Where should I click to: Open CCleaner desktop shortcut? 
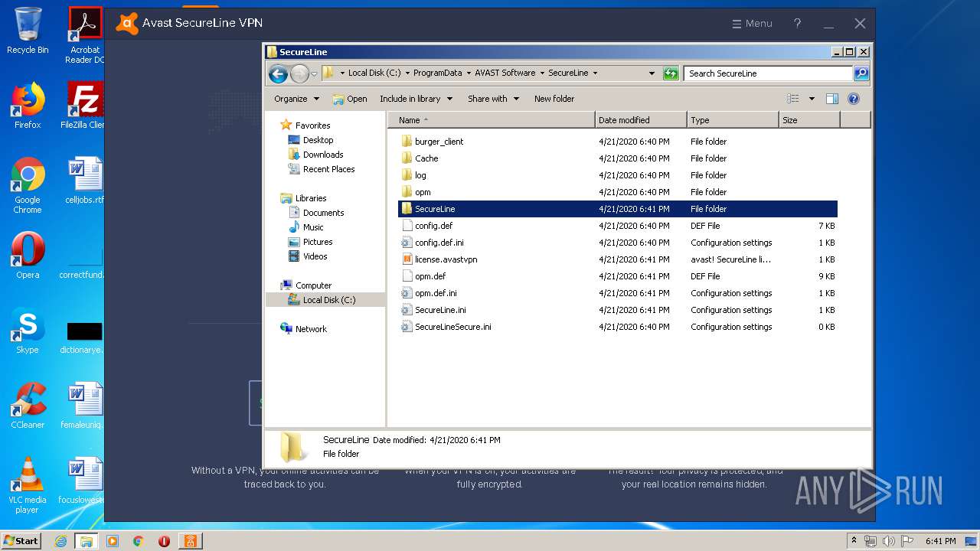pyautogui.click(x=28, y=406)
